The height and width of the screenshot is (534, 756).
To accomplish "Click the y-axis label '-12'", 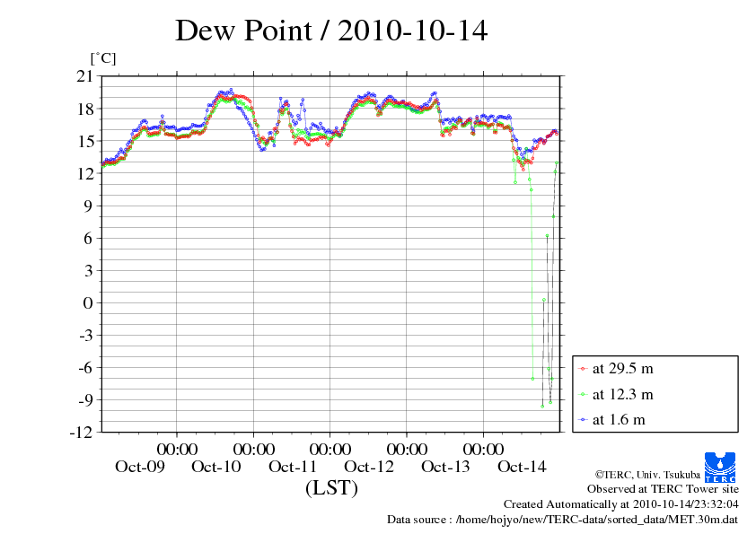I will tap(82, 433).
